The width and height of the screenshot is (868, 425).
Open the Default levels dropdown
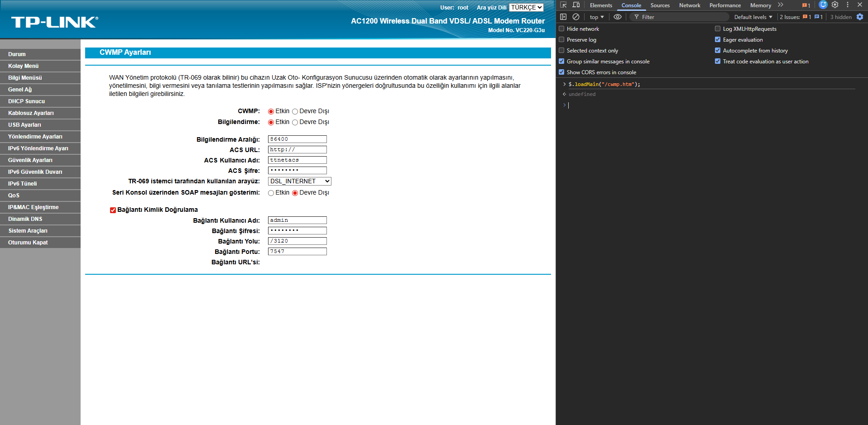[753, 17]
